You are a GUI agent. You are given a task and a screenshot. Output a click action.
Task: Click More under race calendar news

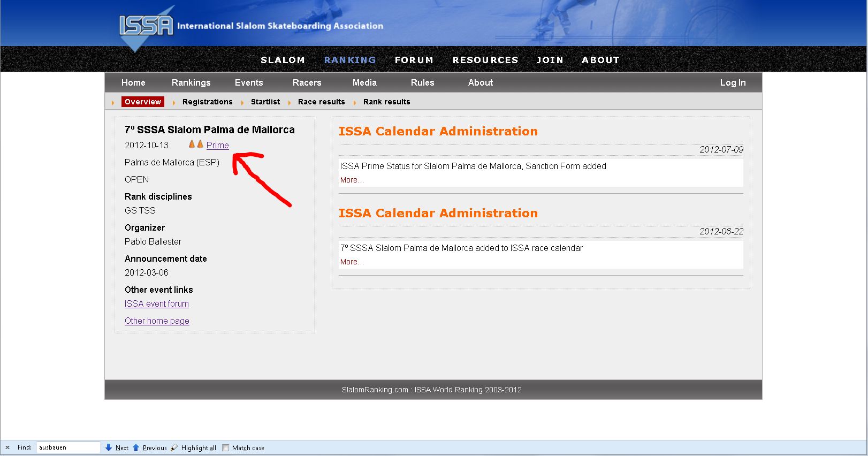(x=352, y=262)
